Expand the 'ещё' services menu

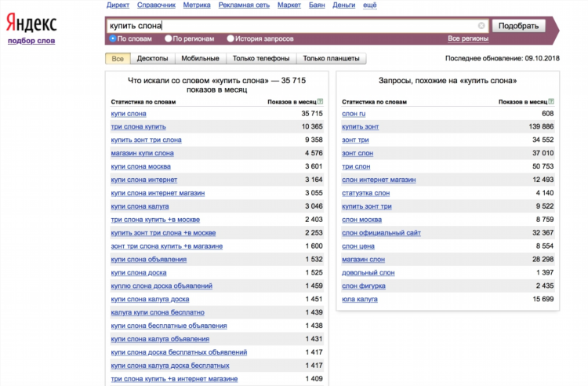[x=370, y=5]
